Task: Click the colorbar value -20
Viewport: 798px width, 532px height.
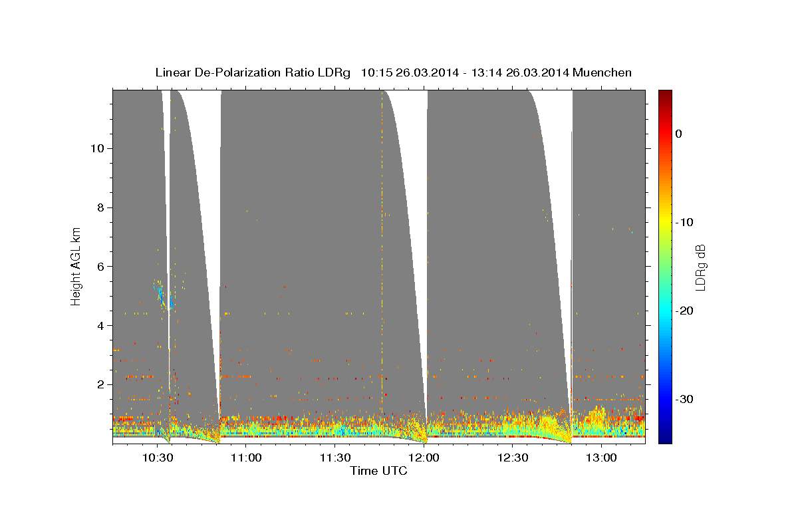Action: pos(685,311)
